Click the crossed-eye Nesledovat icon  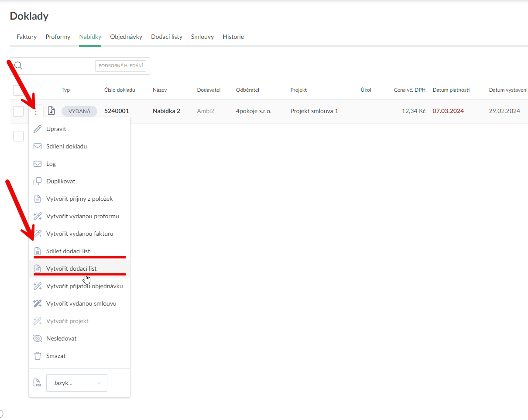tap(38, 338)
